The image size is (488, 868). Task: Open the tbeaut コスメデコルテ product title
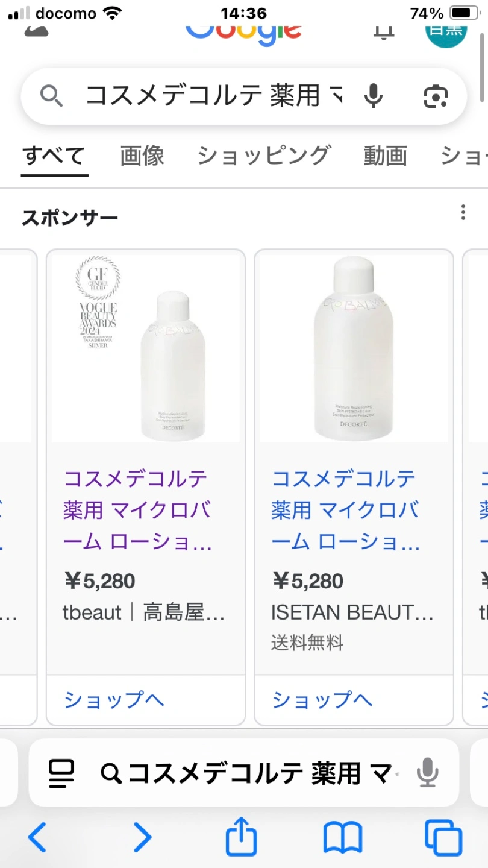137,510
